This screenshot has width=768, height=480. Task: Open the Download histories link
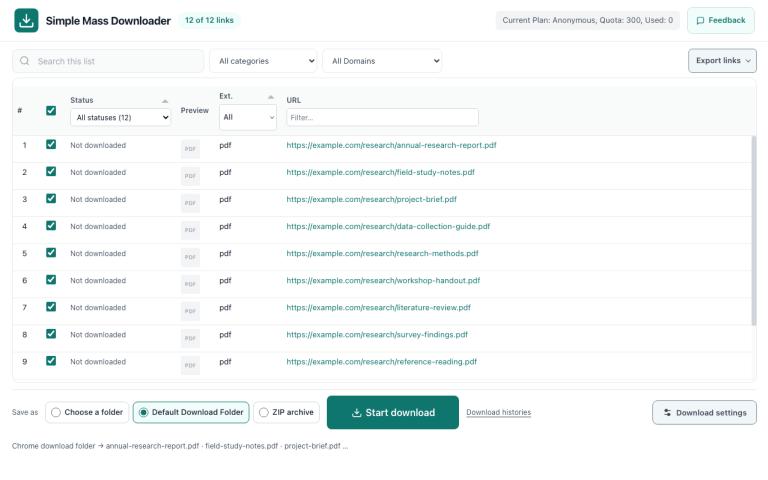click(x=499, y=412)
